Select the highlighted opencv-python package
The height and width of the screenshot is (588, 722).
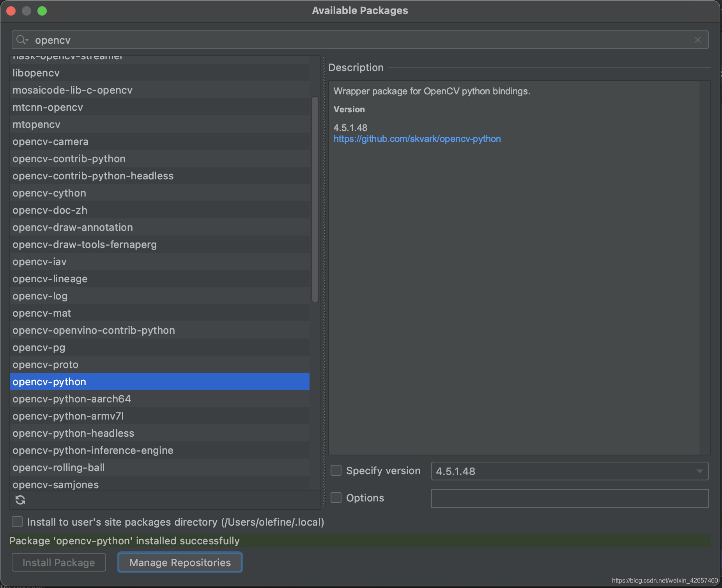click(x=160, y=382)
